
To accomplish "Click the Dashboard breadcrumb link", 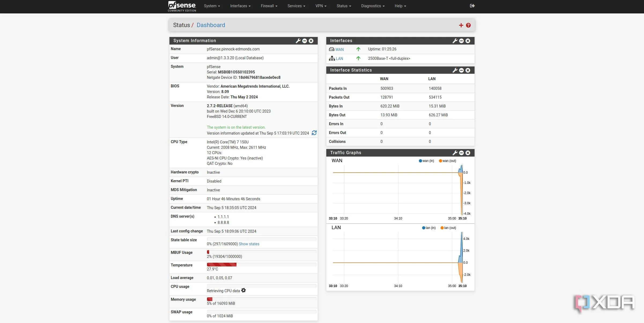I will pyautogui.click(x=211, y=25).
